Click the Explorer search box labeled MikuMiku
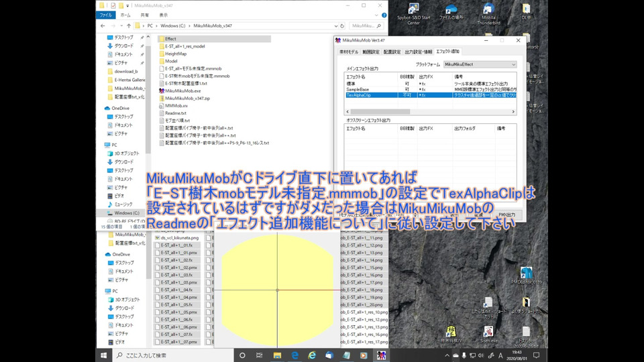Screen dimensions: 644x362 367,25
